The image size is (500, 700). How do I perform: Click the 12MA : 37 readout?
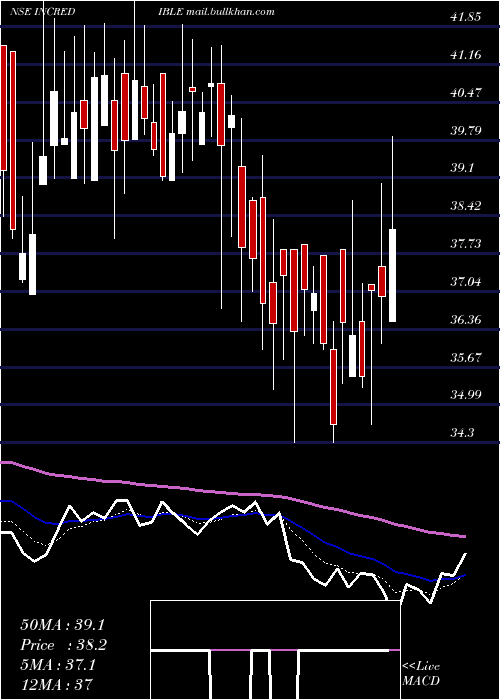point(56,684)
